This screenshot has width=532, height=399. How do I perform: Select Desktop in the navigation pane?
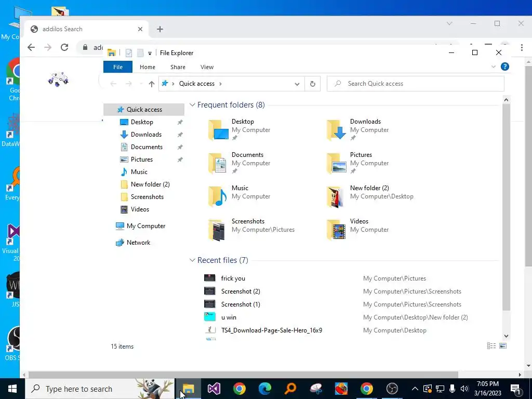pyautogui.click(x=142, y=122)
